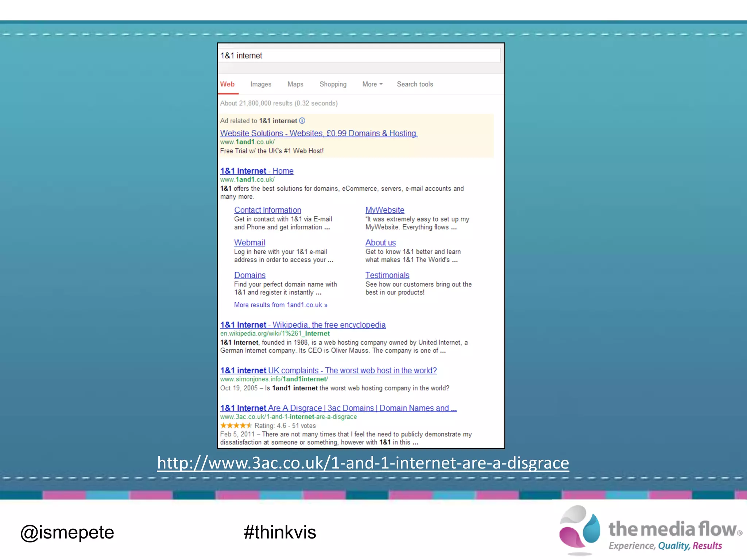The width and height of the screenshot is (747, 560).
Task: Open the About us sitelink
Action: [x=380, y=242]
